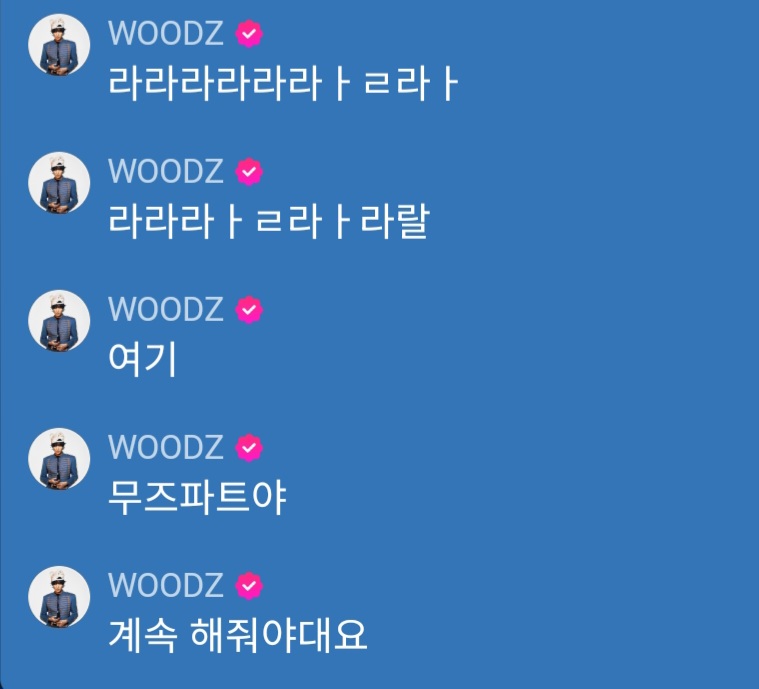Select the message 라라라라라라라ㅏㄹ라ㅏ
The image size is (759, 689).
coord(283,84)
